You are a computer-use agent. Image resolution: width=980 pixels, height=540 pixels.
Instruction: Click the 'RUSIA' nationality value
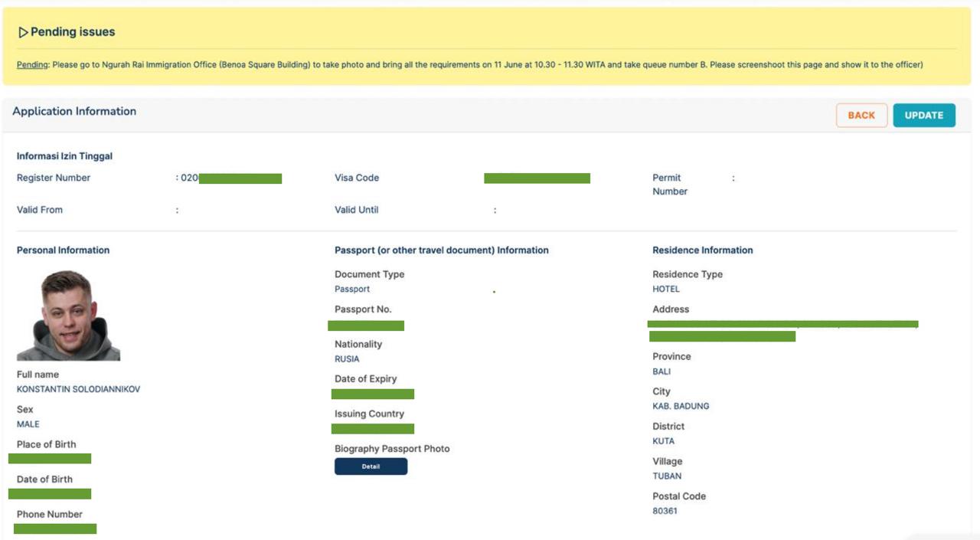tap(347, 359)
